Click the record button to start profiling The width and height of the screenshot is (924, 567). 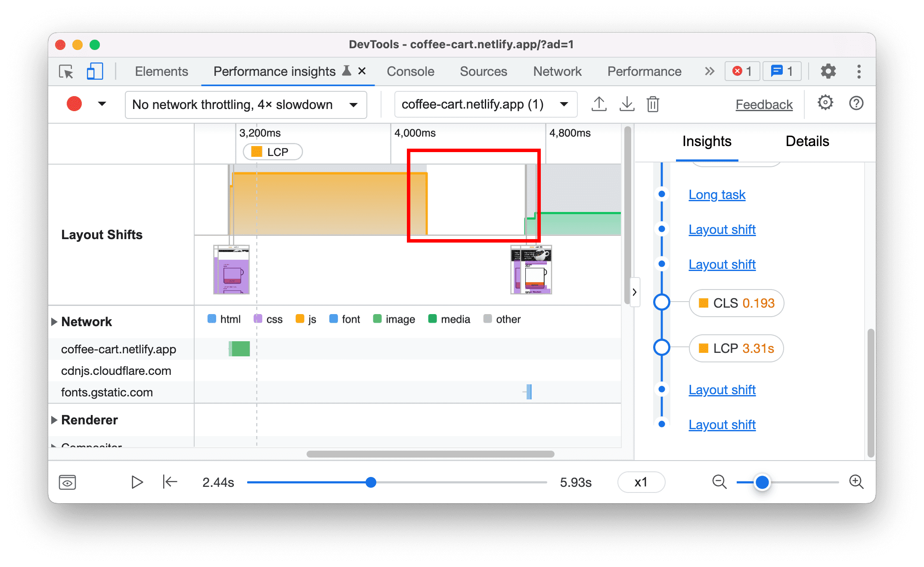pyautogui.click(x=74, y=104)
